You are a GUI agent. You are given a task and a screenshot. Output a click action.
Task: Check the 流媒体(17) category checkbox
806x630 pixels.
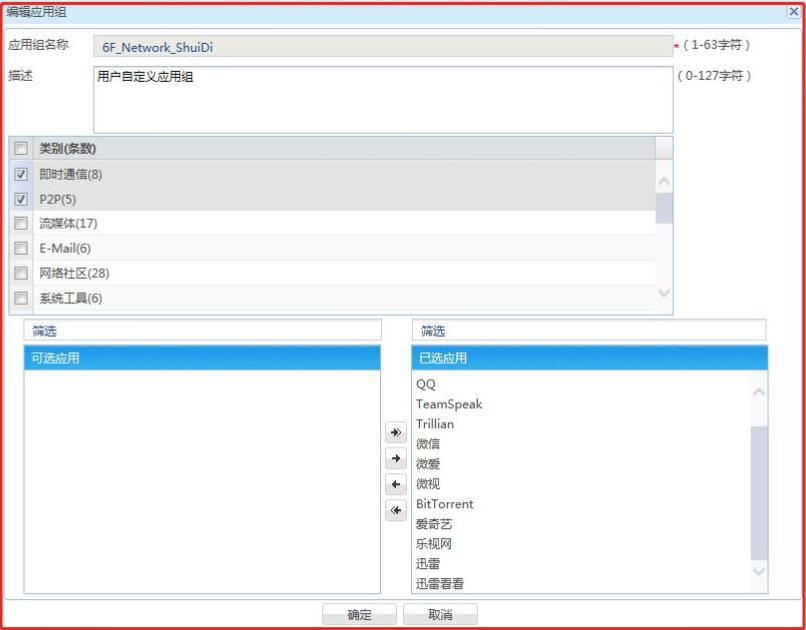coord(21,223)
